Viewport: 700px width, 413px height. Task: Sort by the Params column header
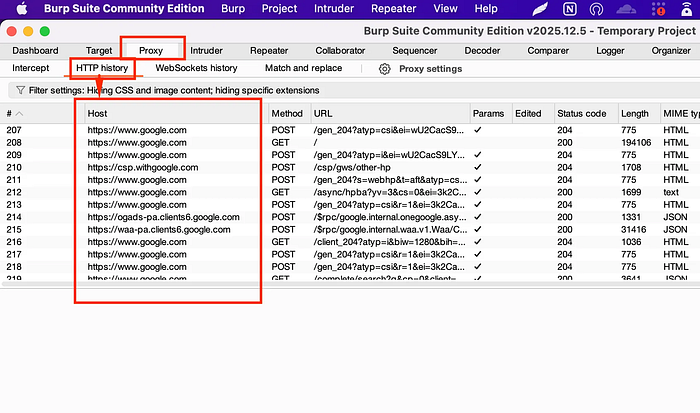coord(491,113)
